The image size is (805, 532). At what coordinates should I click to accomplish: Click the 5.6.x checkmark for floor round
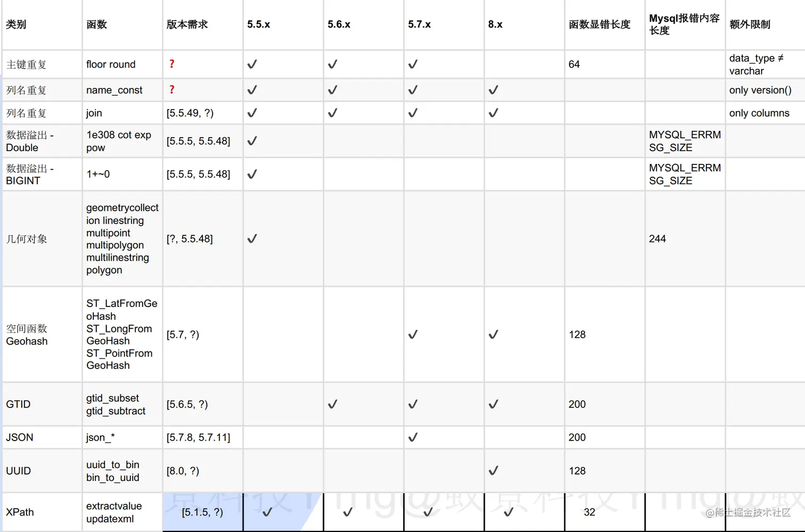(333, 64)
